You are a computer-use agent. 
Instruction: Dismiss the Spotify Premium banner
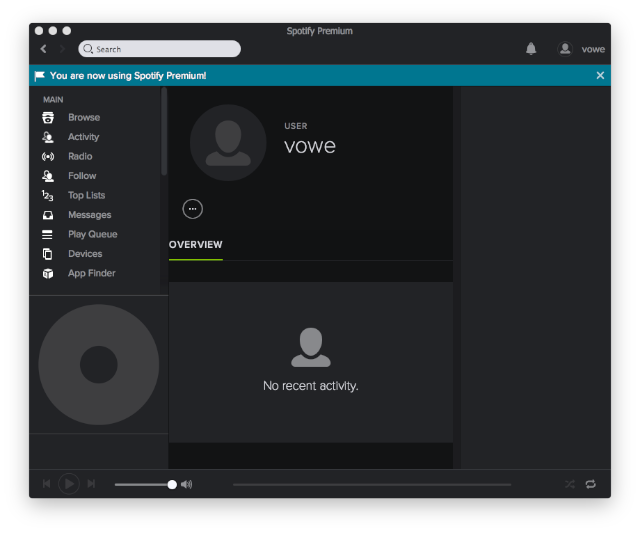click(x=600, y=75)
